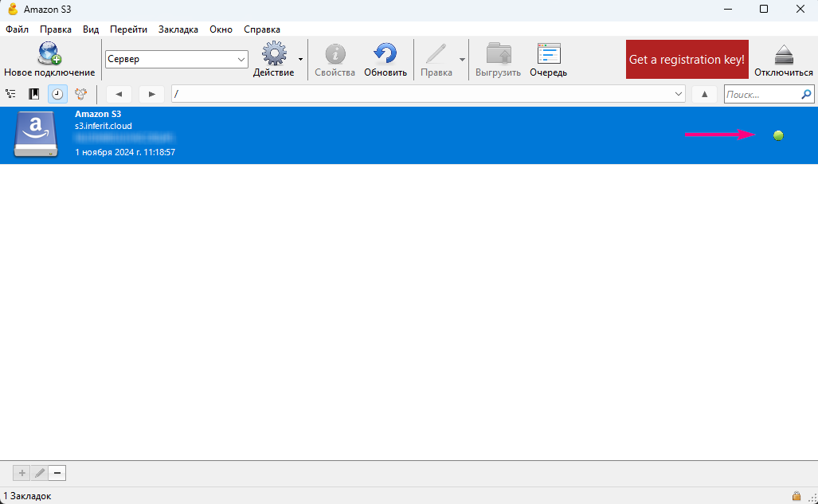818x504 pixels.
Task: Add a bookmark with plus button
Action: pyautogui.click(x=22, y=473)
